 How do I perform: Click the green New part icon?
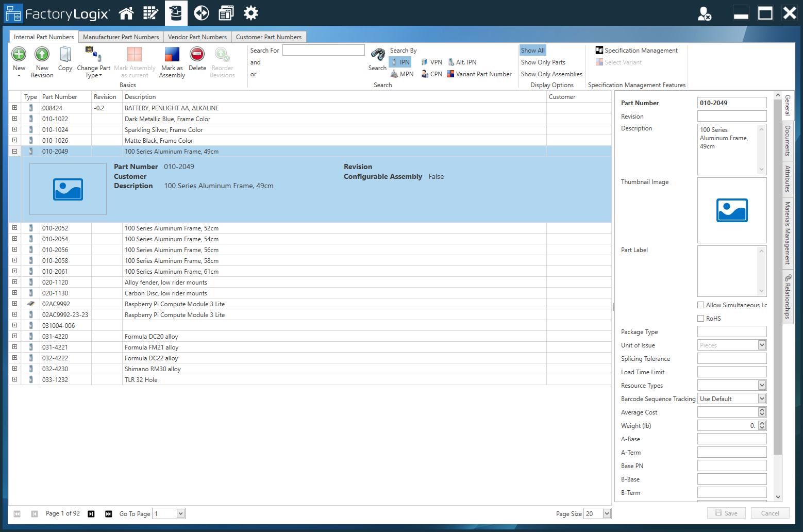(x=19, y=54)
